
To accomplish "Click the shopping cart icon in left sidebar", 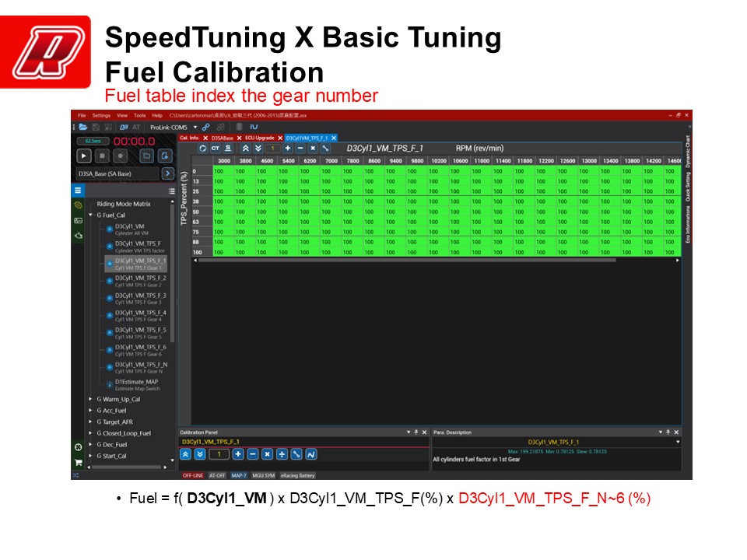I will (78, 462).
